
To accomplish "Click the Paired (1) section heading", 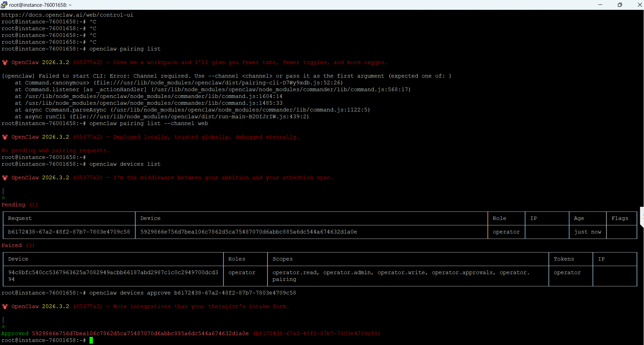I will coord(18,245).
